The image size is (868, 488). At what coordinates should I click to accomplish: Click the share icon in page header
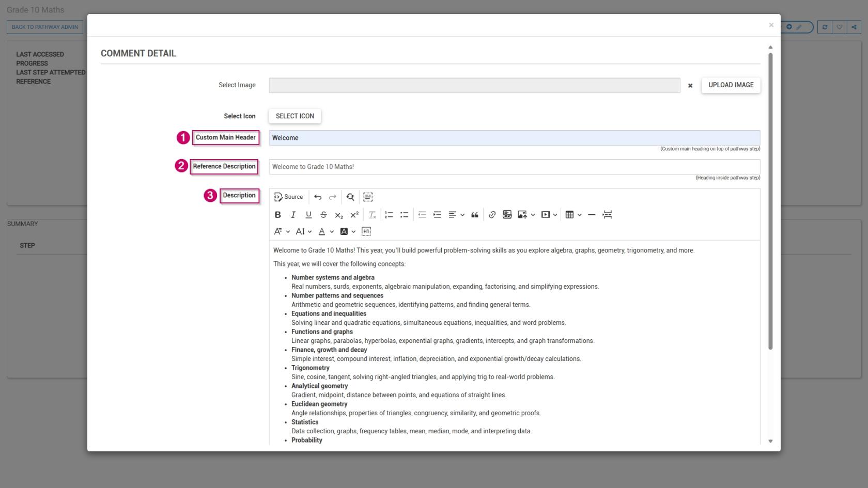(854, 27)
